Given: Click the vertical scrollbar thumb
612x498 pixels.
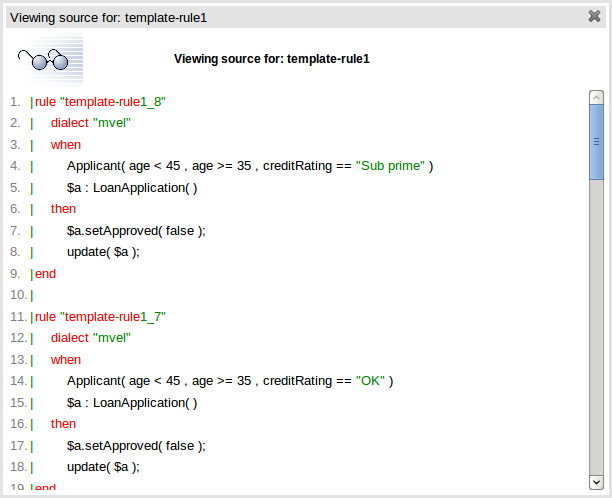Looking at the screenshot, I should click(x=596, y=142).
